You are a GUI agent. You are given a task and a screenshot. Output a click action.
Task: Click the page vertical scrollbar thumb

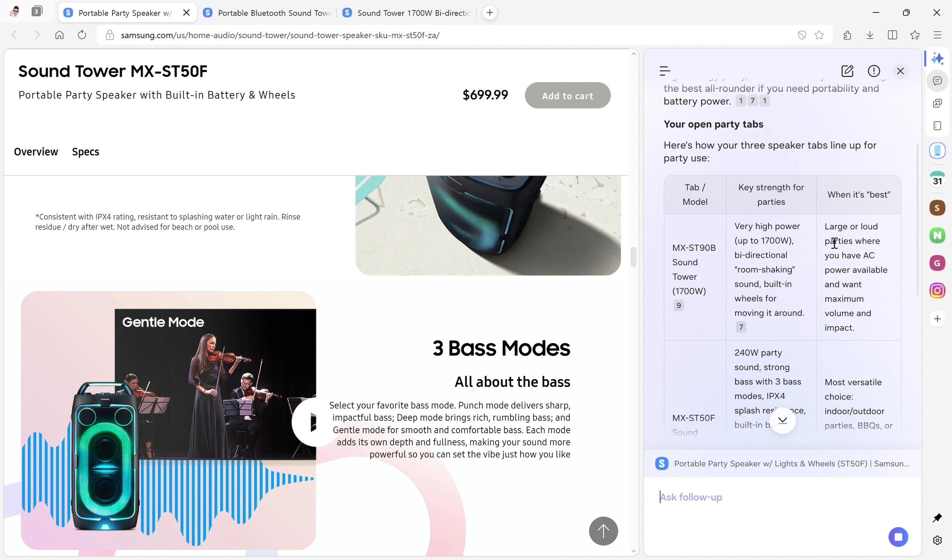point(633,257)
